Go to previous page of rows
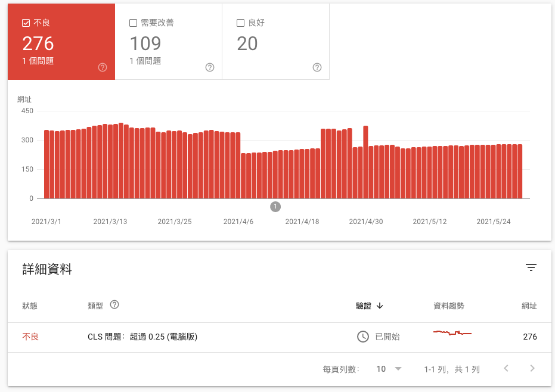This screenshot has height=392, width=555. pos(506,369)
